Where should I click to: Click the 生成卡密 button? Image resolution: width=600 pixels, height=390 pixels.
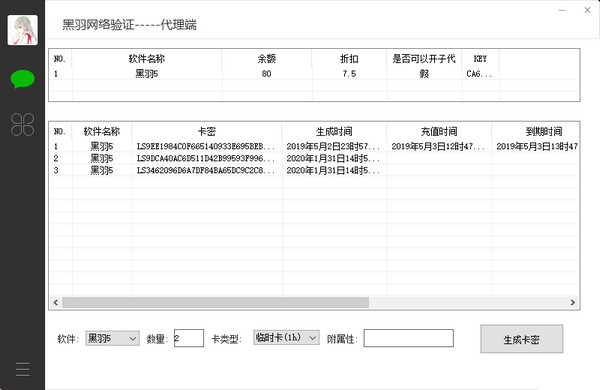522,339
